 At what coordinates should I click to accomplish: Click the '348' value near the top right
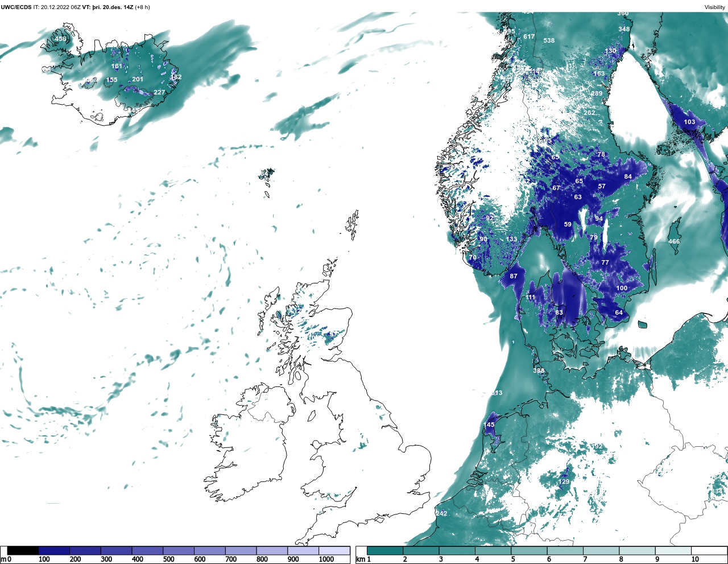tap(624, 29)
